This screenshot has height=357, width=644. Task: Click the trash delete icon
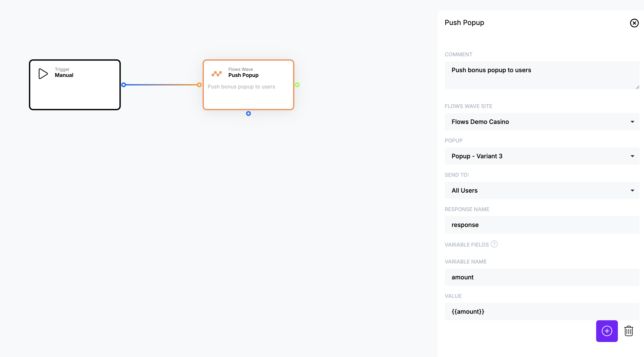click(629, 331)
